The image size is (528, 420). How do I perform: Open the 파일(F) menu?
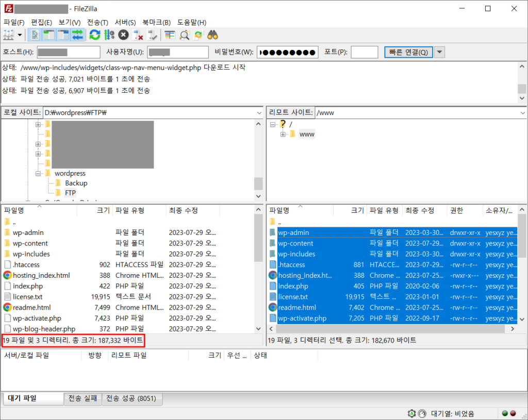coord(14,22)
